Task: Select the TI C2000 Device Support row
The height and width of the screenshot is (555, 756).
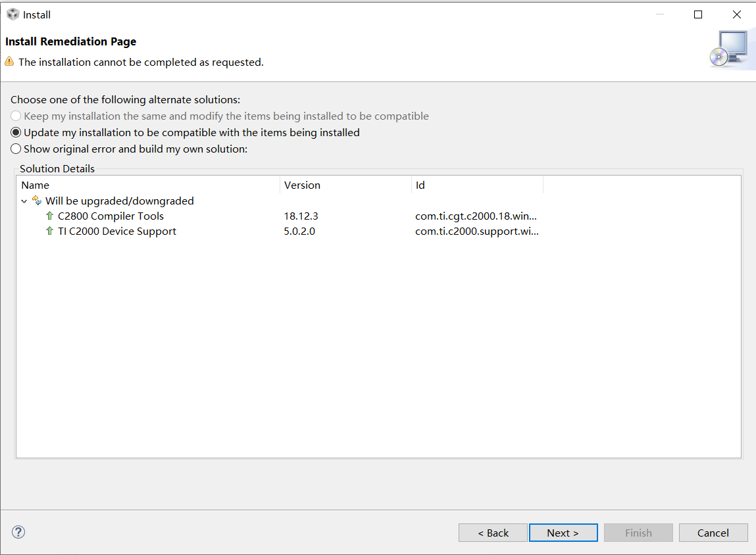Action: click(116, 231)
